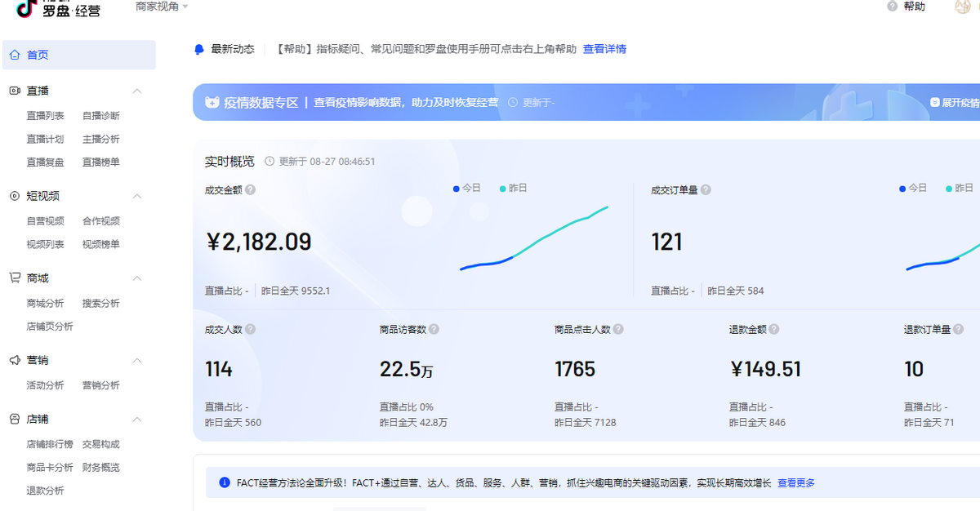980x511 pixels.
Task: Click the help question mark icon
Action: point(892,7)
